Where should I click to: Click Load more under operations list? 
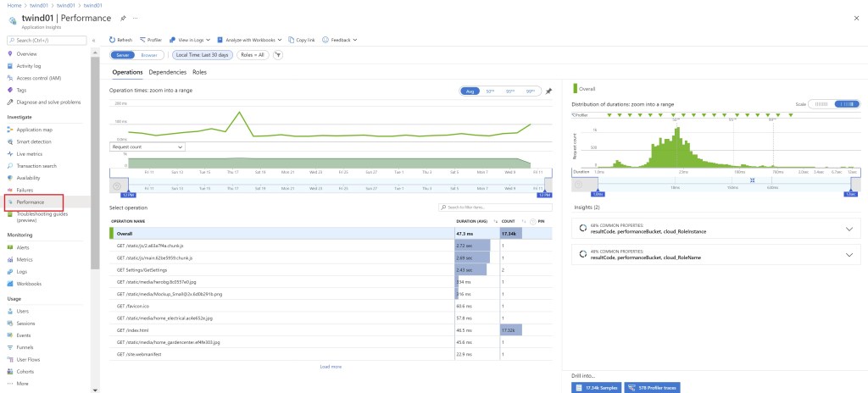click(x=331, y=367)
